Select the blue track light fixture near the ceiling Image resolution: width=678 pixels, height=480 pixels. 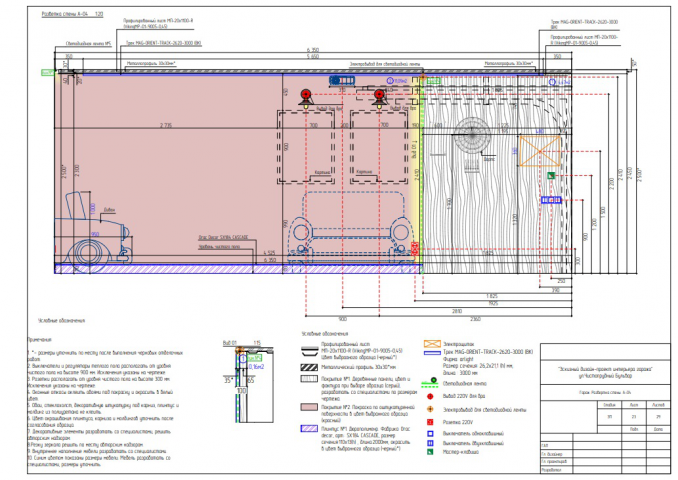[342, 80]
